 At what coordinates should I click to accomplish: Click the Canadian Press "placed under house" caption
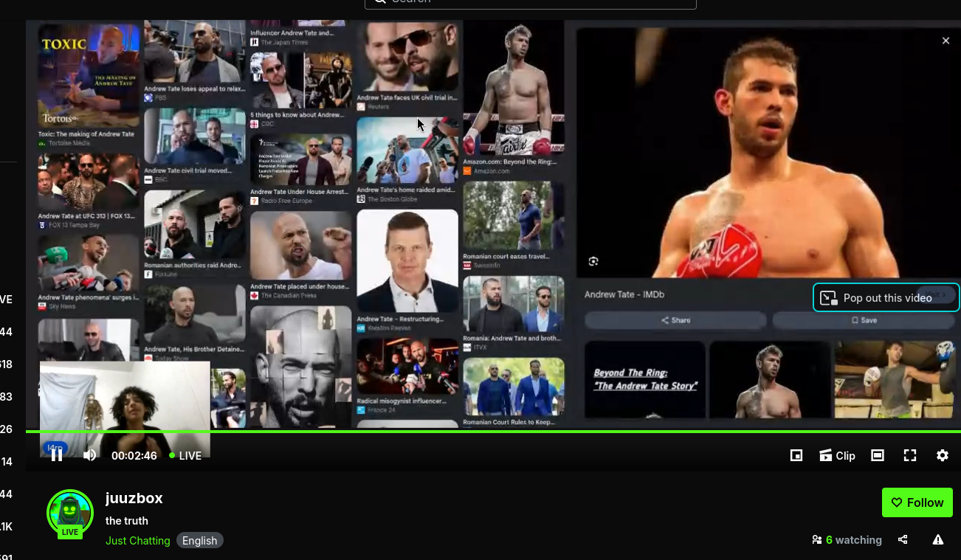300,286
